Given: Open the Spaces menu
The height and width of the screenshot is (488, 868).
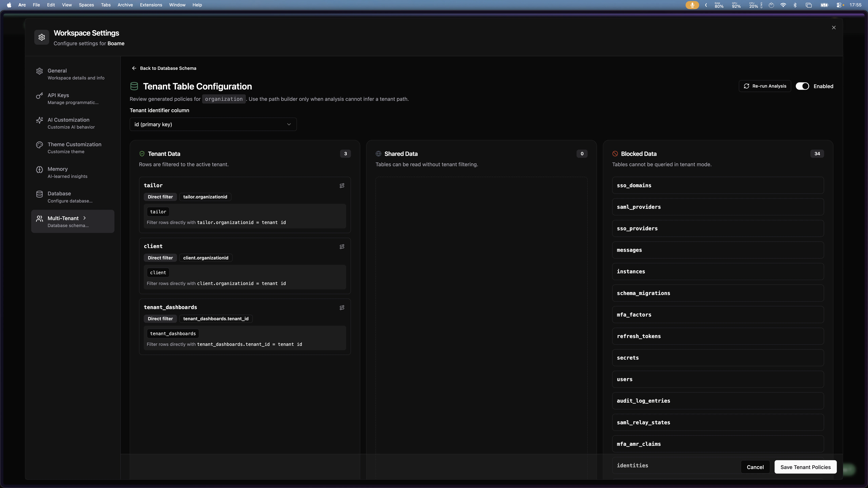Looking at the screenshot, I should point(86,5).
